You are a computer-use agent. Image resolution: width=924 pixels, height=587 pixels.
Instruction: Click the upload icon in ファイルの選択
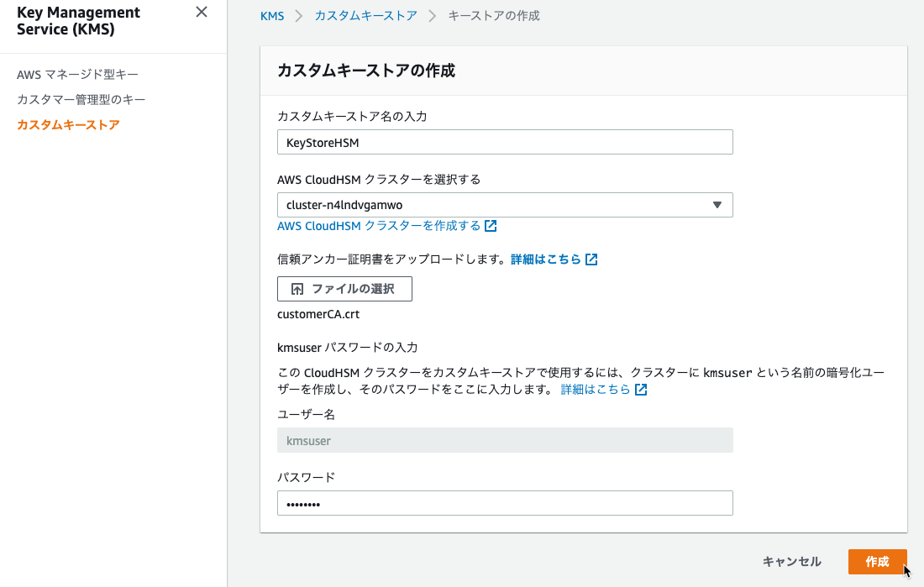(297, 289)
